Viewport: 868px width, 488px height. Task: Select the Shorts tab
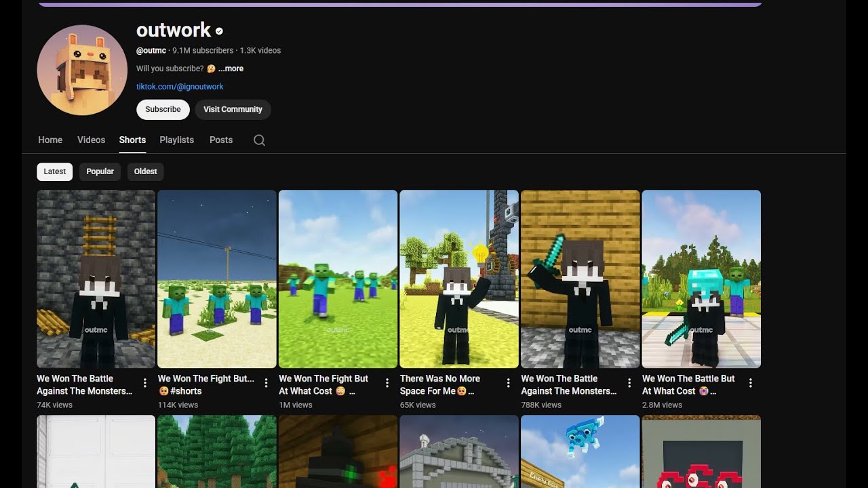click(x=132, y=140)
